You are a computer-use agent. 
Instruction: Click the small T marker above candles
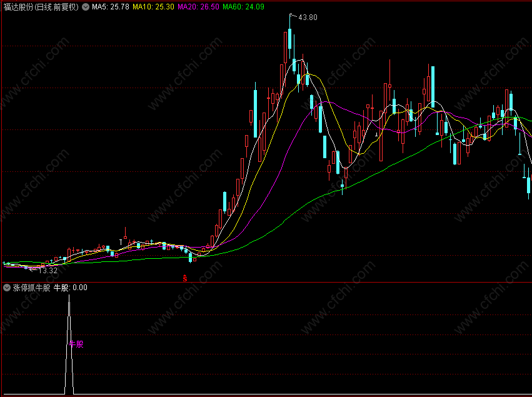pos(121,242)
